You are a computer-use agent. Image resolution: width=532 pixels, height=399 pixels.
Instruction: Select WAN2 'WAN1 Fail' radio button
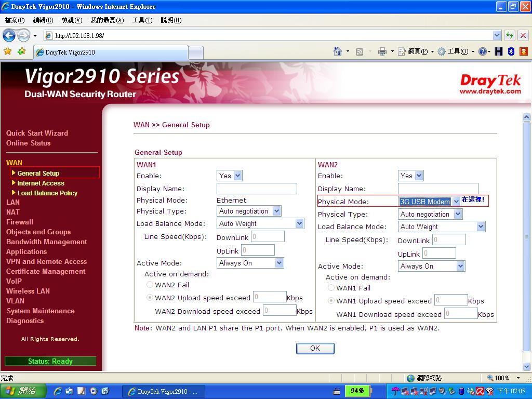point(331,288)
